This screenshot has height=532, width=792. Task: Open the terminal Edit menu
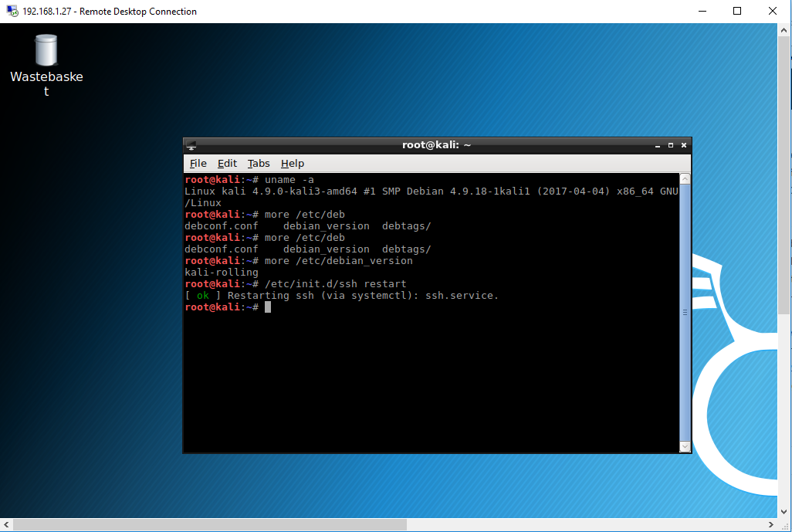click(x=227, y=163)
